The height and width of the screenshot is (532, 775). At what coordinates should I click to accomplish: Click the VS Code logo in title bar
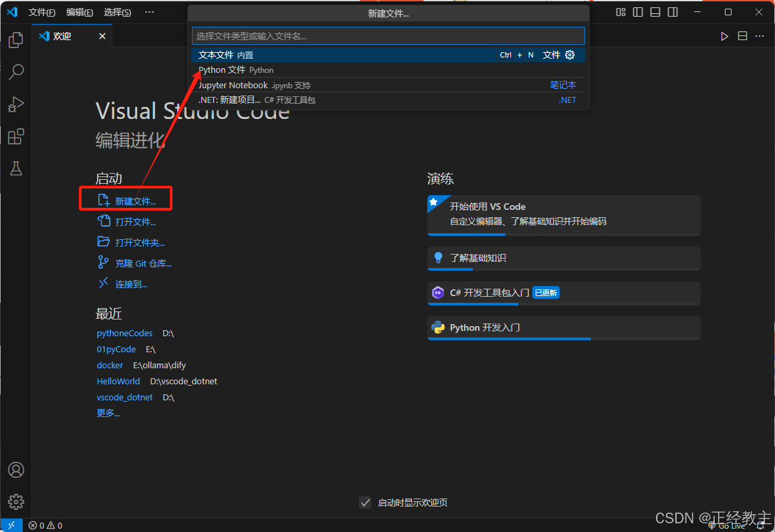(12, 12)
